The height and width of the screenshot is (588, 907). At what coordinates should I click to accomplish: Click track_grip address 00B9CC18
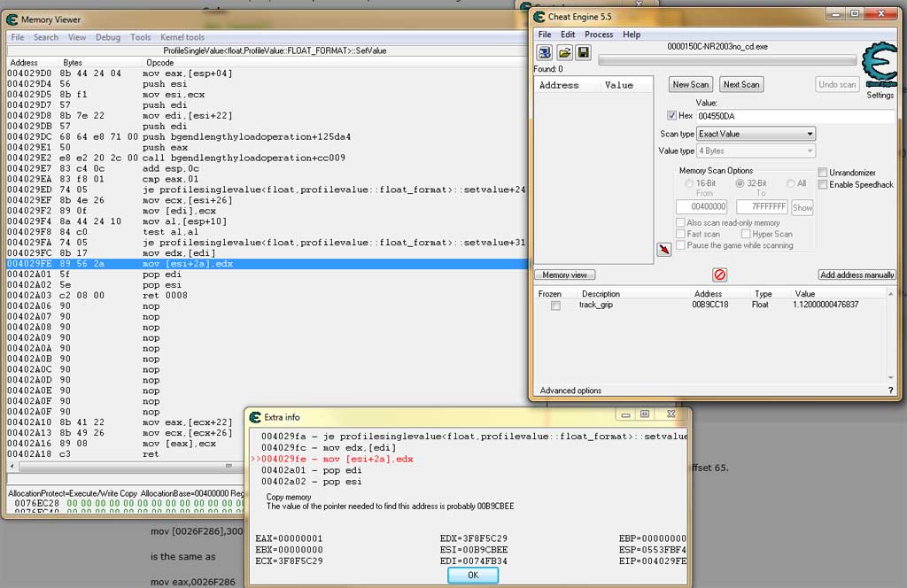tap(709, 305)
